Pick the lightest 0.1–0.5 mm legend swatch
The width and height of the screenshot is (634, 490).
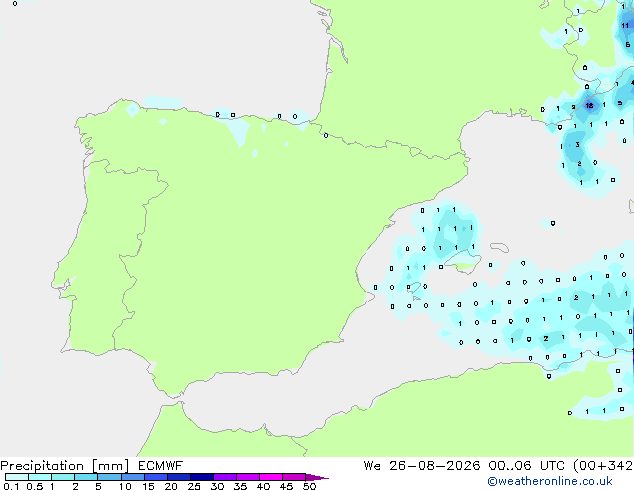coord(17,477)
